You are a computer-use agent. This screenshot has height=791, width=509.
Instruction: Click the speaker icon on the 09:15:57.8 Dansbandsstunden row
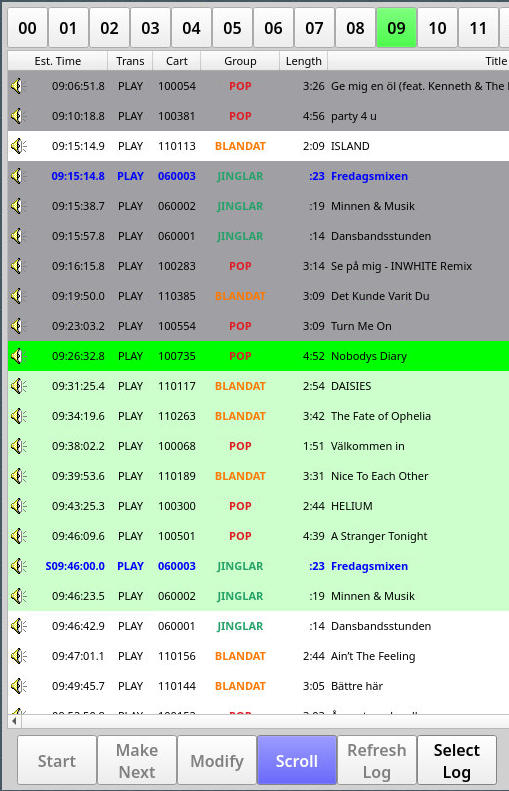(x=19, y=236)
